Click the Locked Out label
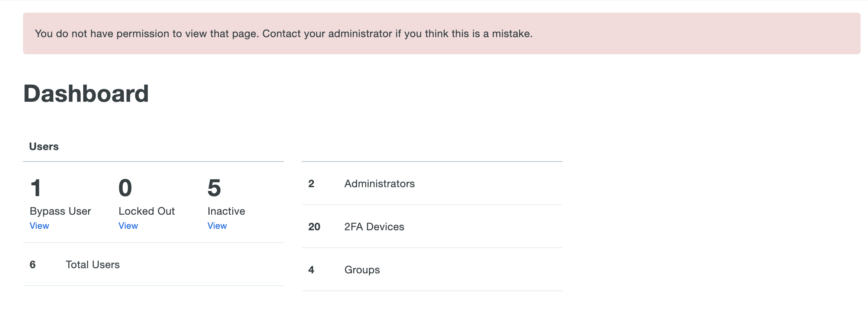This screenshot has width=868, height=312. 147,211
